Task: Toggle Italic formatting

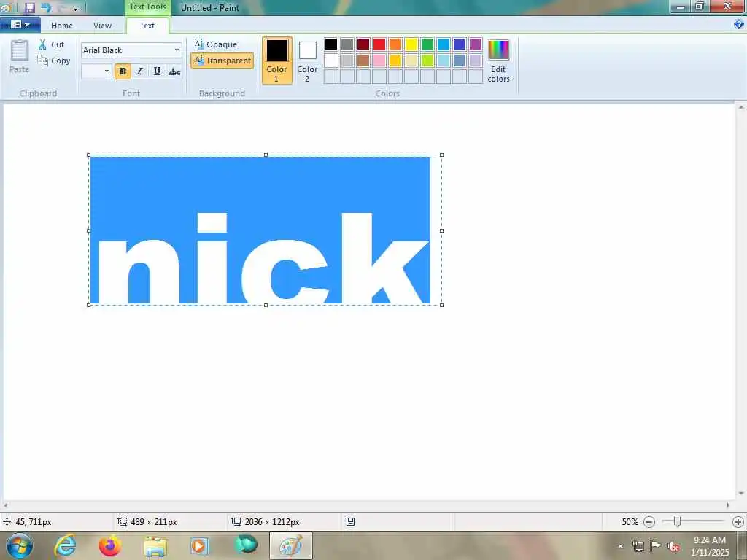Action: pyautogui.click(x=139, y=71)
